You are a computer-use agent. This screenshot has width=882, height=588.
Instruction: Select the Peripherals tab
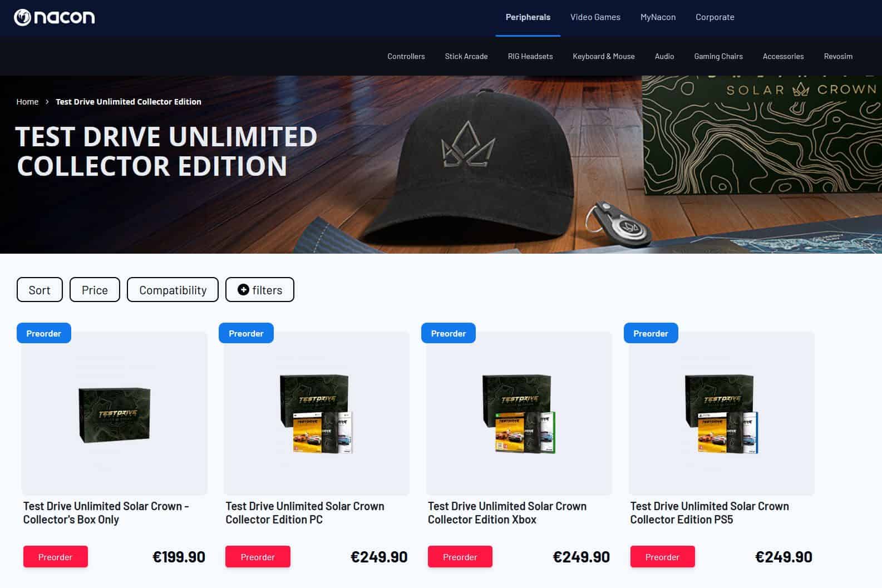(x=528, y=17)
